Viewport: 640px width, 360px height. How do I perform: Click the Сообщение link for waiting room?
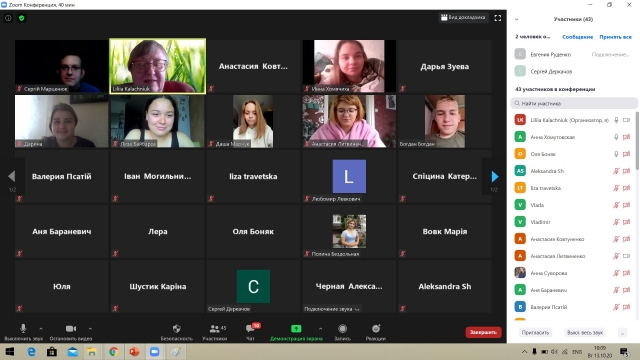[x=577, y=37]
